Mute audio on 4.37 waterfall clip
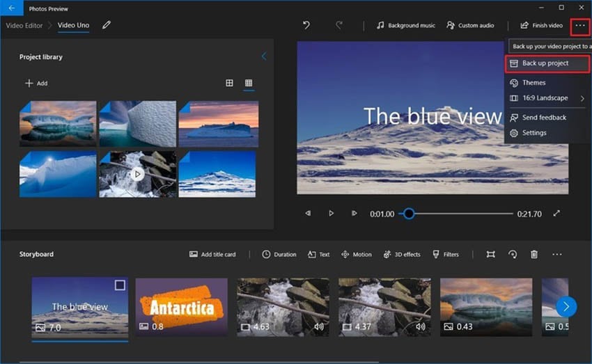Image resolution: width=592 pixels, height=364 pixels. [x=421, y=326]
